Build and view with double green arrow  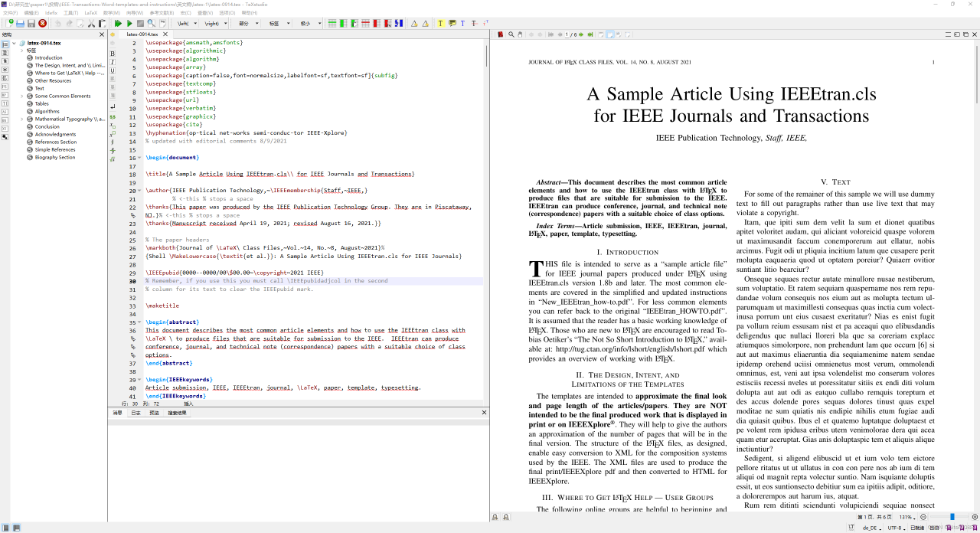(118, 24)
